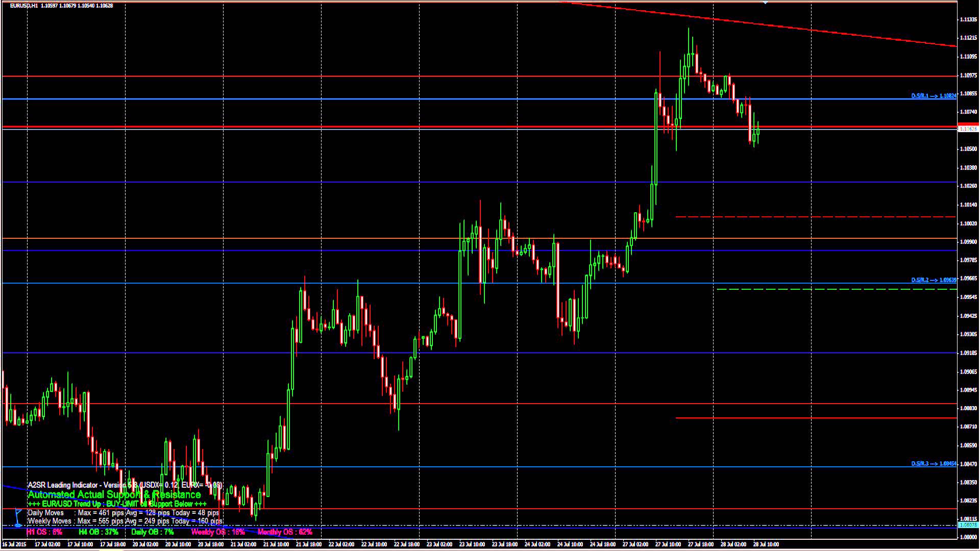Click the Weekly OS 16% readout
This screenshot has width=980, height=551.
(218, 532)
